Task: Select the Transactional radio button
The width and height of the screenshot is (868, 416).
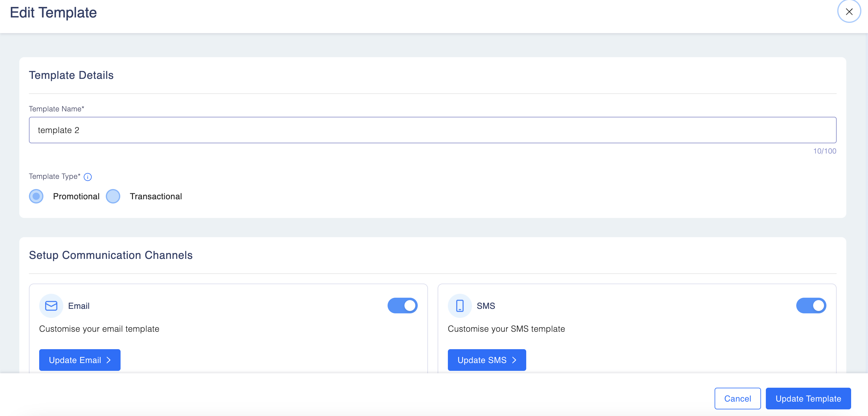Action: coord(113,196)
